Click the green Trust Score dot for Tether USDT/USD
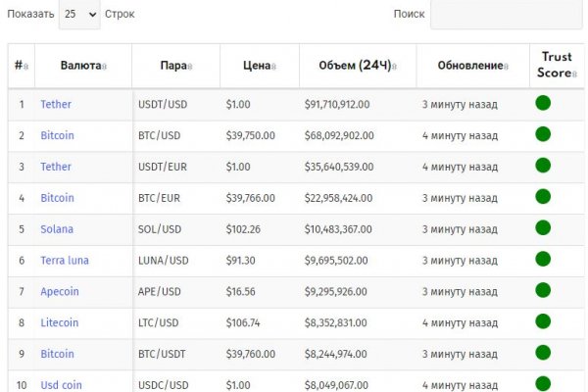This screenshot has height=392, width=588. pyautogui.click(x=543, y=103)
